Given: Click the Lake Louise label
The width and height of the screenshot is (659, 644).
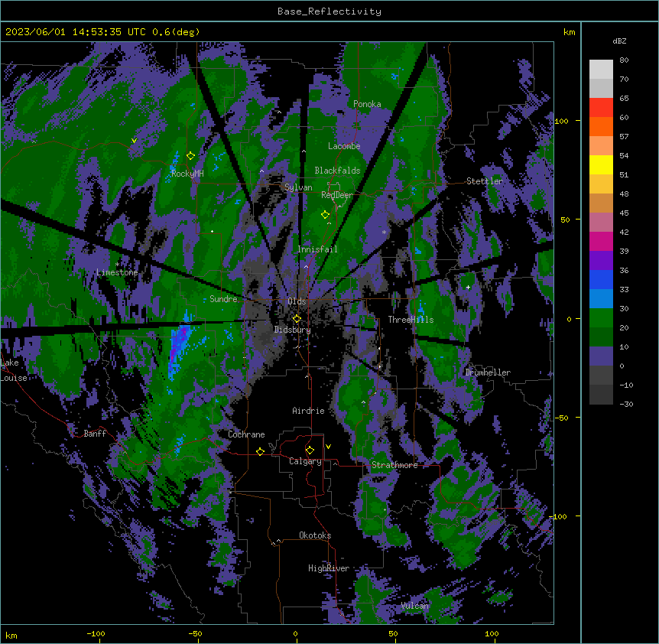Looking at the screenshot, I should (x=14, y=370).
